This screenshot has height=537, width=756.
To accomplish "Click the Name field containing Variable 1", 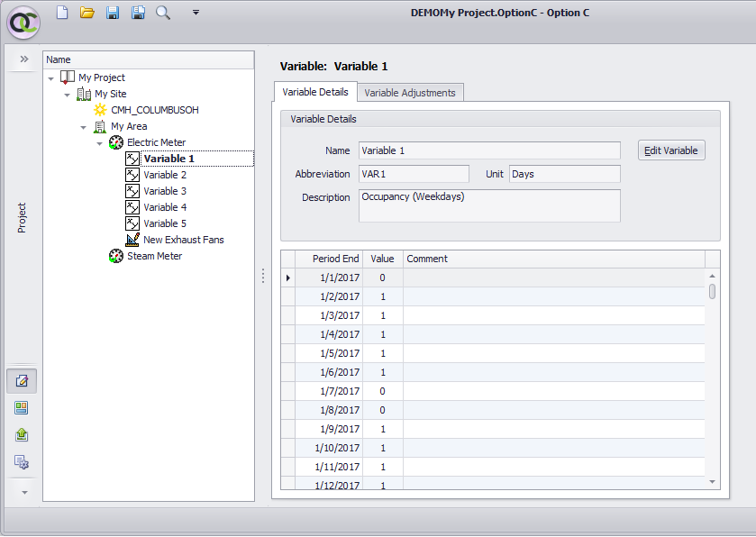I will coord(489,150).
